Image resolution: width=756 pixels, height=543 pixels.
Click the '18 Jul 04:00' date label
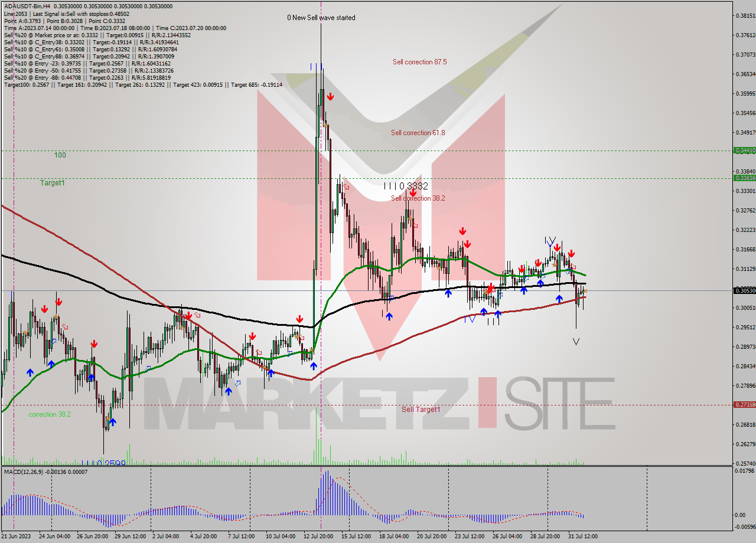[x=394, y=537]
